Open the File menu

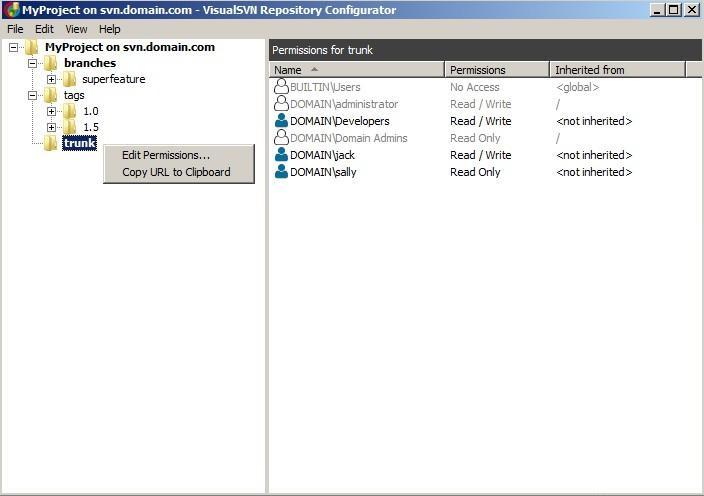coord(15,29)
